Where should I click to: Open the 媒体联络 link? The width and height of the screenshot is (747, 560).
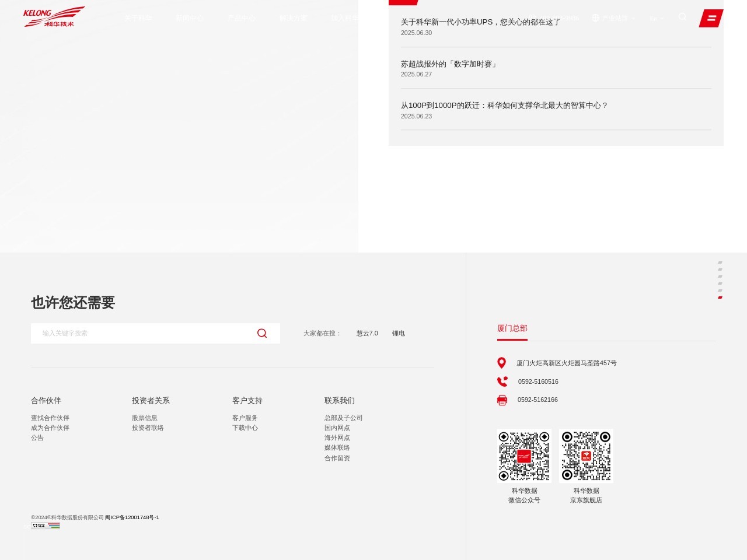(337, 448)
